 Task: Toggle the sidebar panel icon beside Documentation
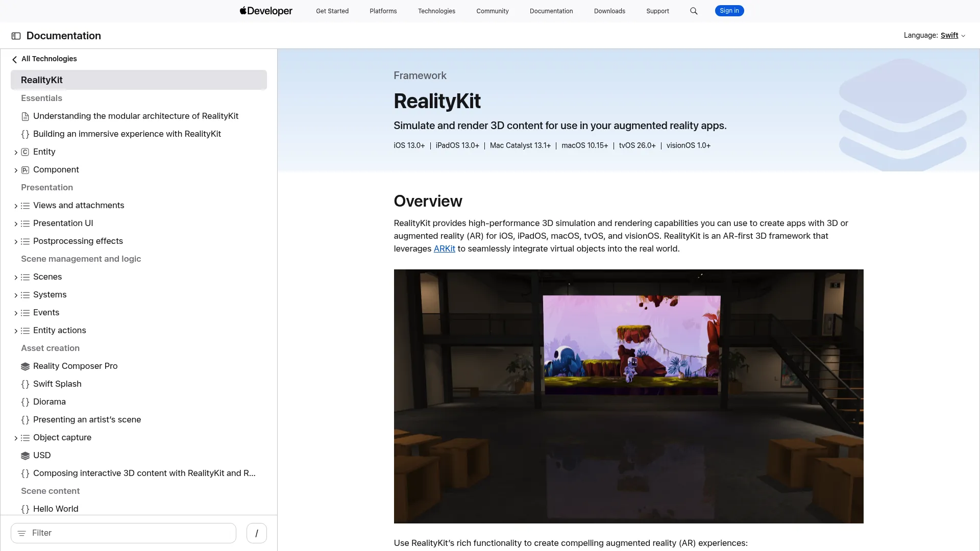(x=16, y=36)
